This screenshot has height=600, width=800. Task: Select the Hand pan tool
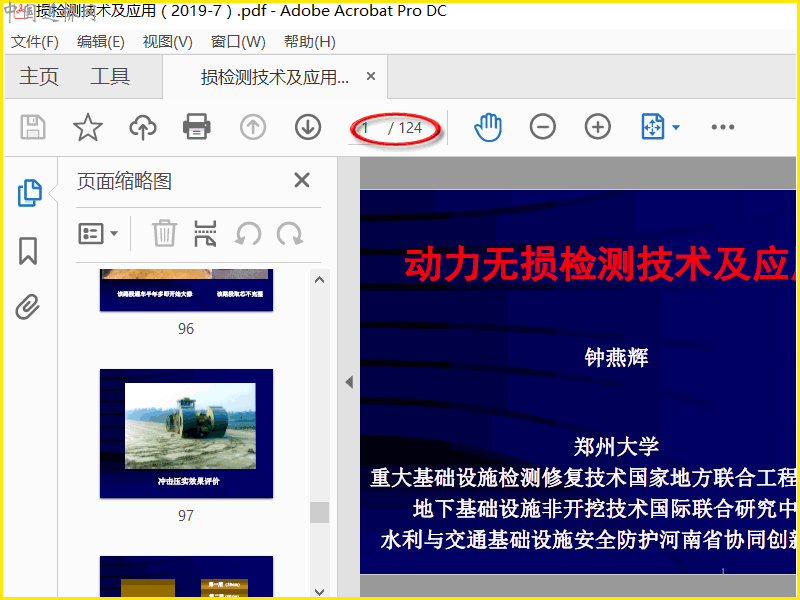coord(488,127)
